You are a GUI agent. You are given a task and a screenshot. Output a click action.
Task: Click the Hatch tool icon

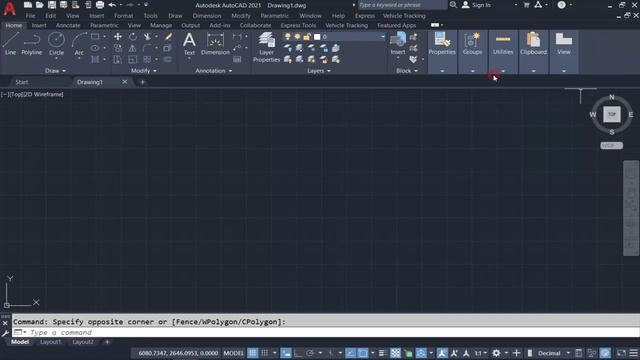click(x=95, y=60)
